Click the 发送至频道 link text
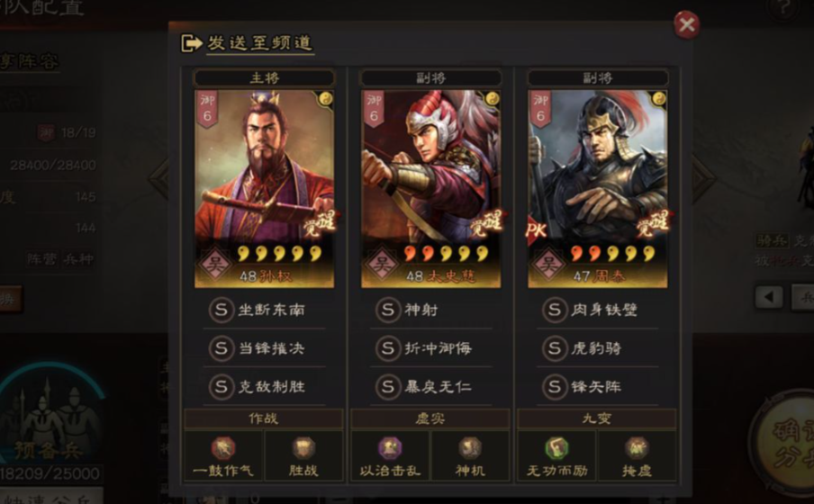 pyautogui.click(x=260, y=42)
